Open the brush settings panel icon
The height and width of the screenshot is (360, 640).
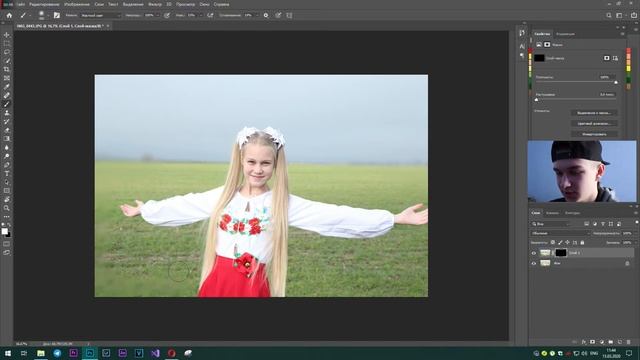tap(57, 16)
